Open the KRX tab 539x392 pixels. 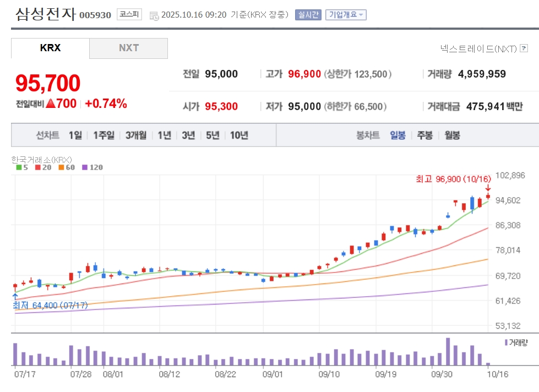[50, 48]
